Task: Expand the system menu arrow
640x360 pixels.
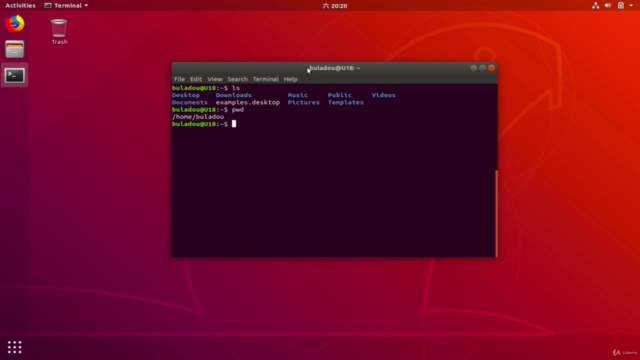Action: click(x=631, y=5)
